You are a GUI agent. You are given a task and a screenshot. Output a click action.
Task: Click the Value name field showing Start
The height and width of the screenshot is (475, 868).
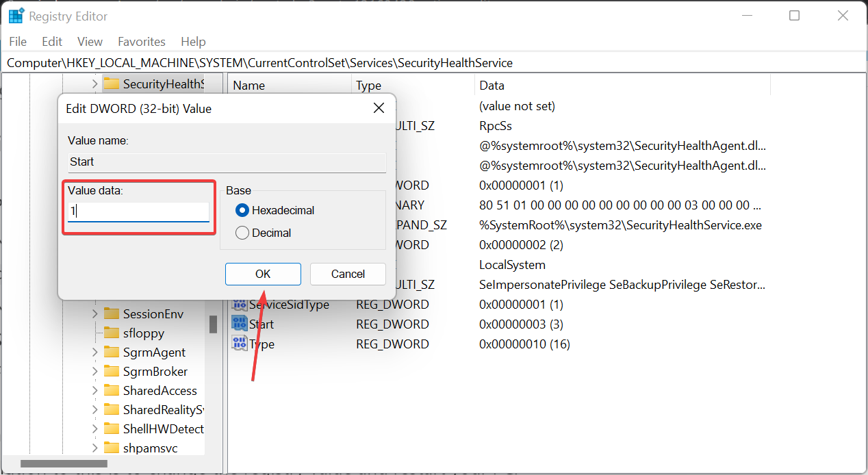pos(227,162)
